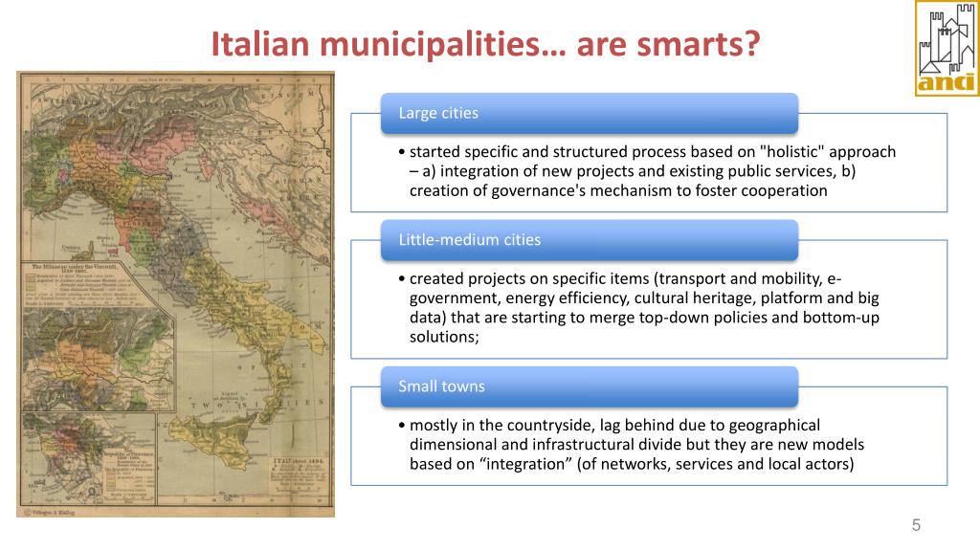Select the slide title 'Italian municipalities... are smarts?'

tap(485, 44)
